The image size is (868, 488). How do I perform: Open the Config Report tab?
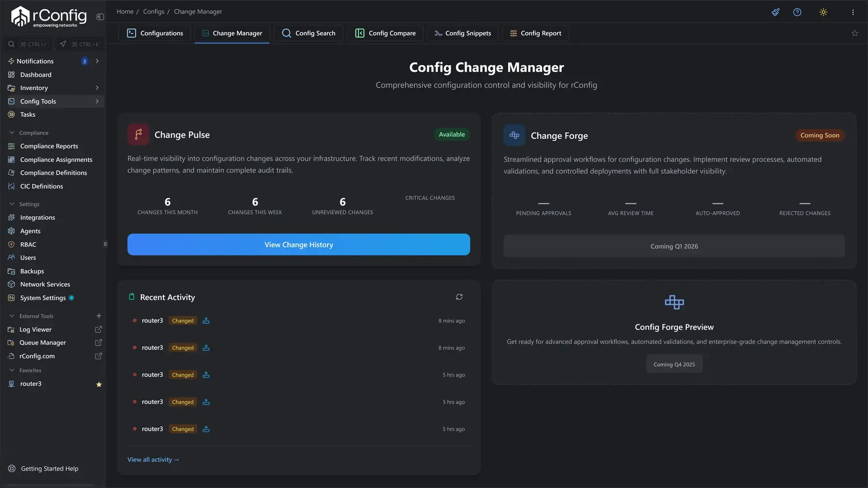point(535,33)
